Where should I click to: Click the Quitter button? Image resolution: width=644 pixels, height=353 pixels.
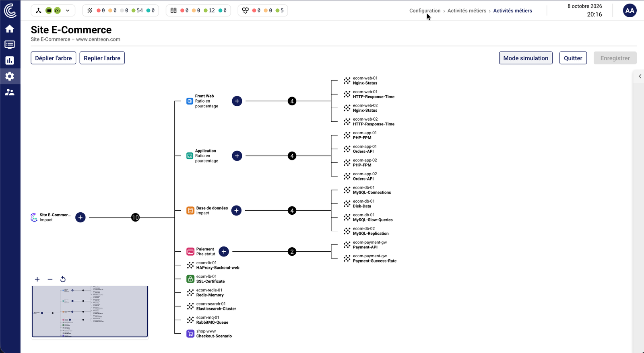coord(573,58)
